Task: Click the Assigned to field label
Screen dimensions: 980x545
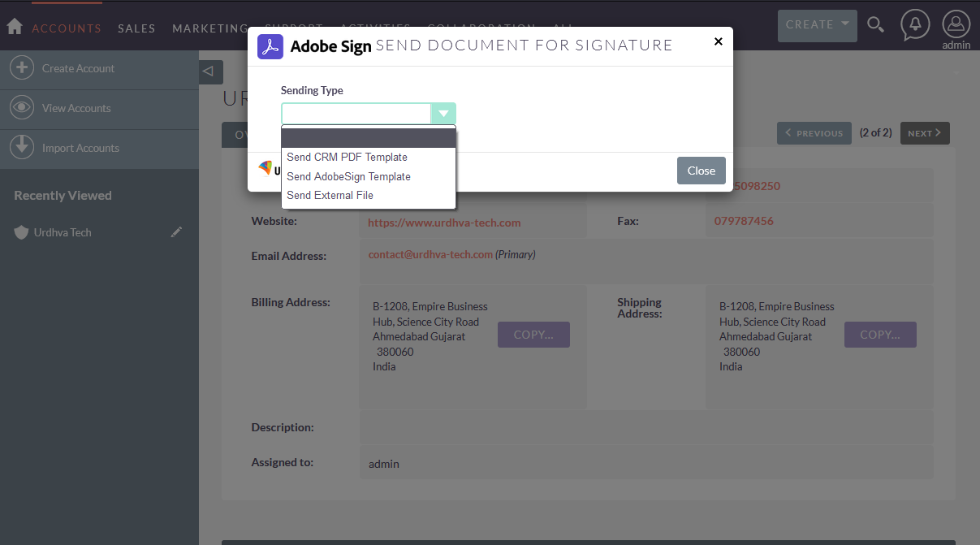Action: [x=283, y=462]
